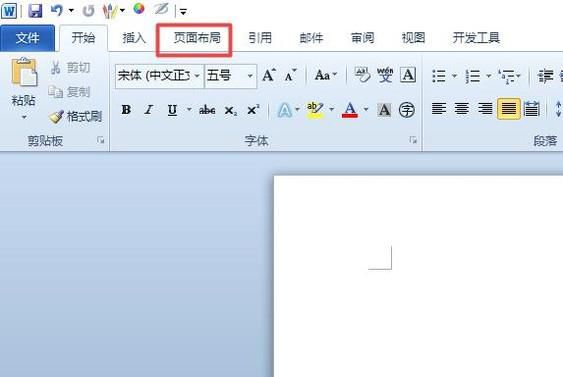Toggle Subscript formatting
Viewport: 563px width, 377px height.
(230, 110)
